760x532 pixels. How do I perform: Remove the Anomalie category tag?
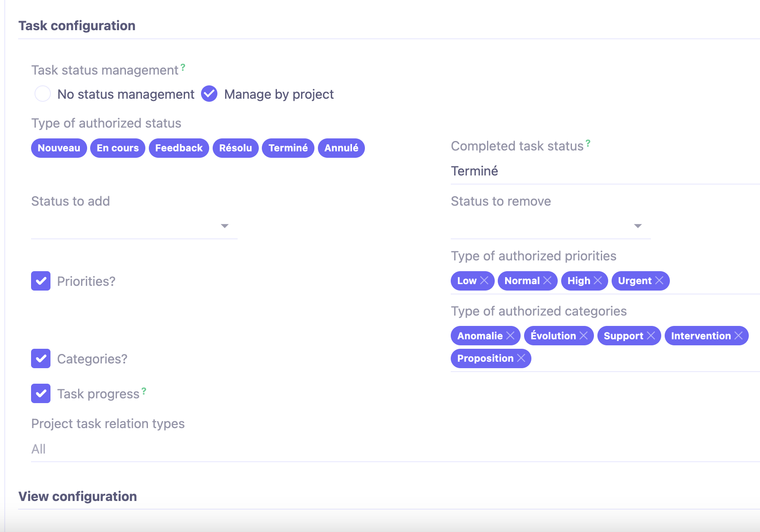[510, 336]
